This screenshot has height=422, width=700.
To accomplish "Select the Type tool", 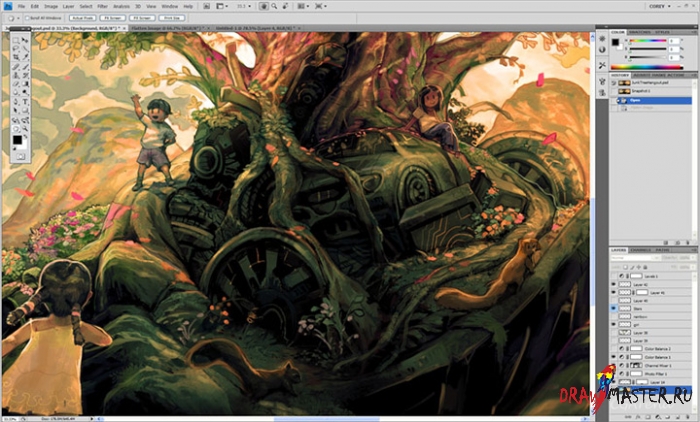I will [25, 101].
